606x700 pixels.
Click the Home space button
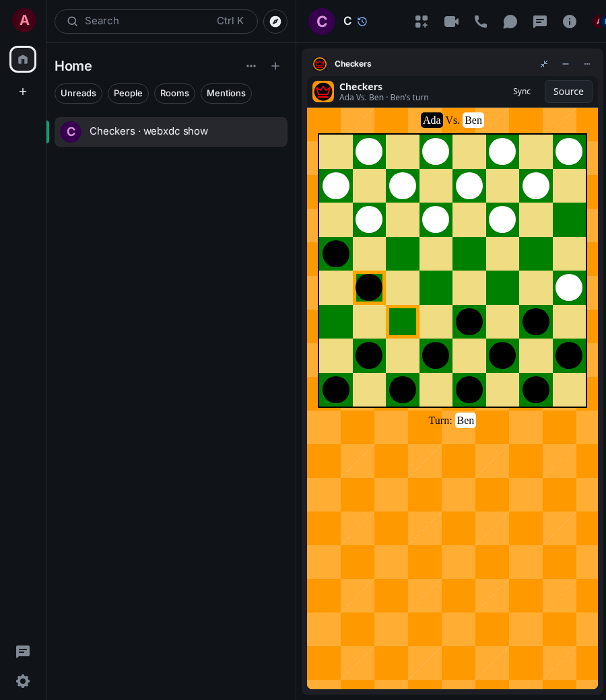pyautogui.click(x=23, y=59)
